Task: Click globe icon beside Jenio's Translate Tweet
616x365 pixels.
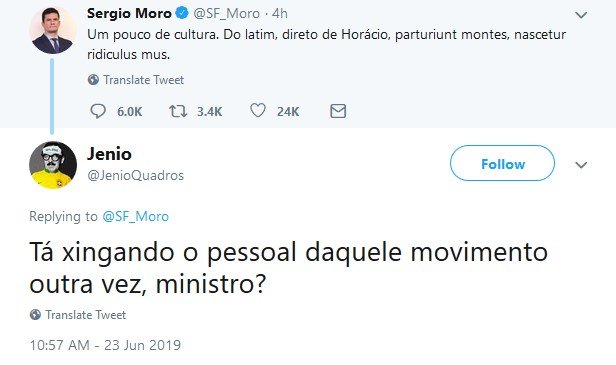Action: pyautogui.click(x=35, y=314)
